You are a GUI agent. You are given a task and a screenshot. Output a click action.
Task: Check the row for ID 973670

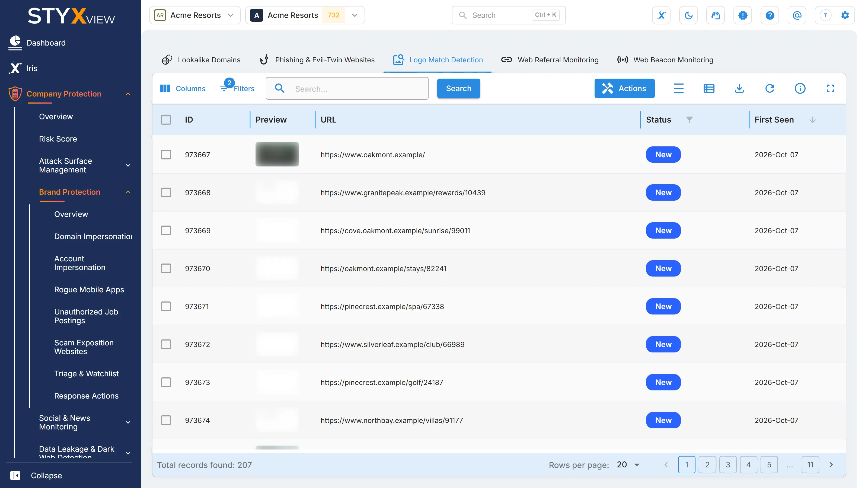166,268
